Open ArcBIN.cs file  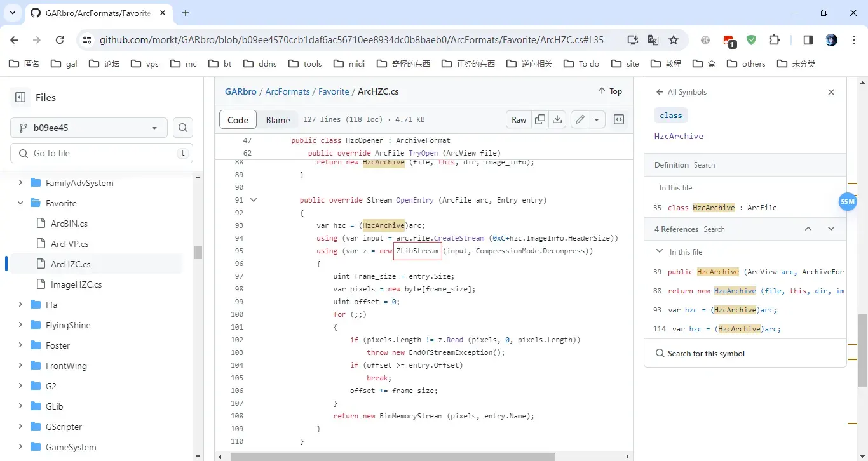[69, 224]
